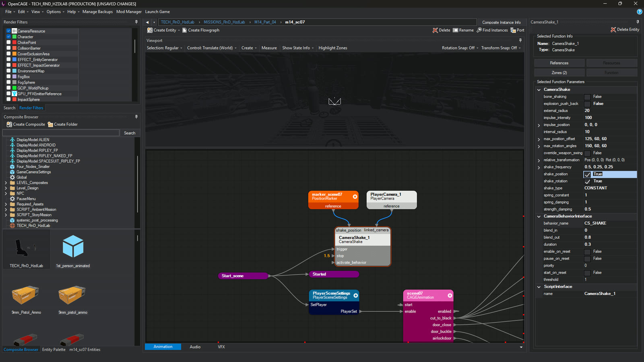
Task: Open the Control: Translate (World) dropdown
Action: tap(212, 48)
